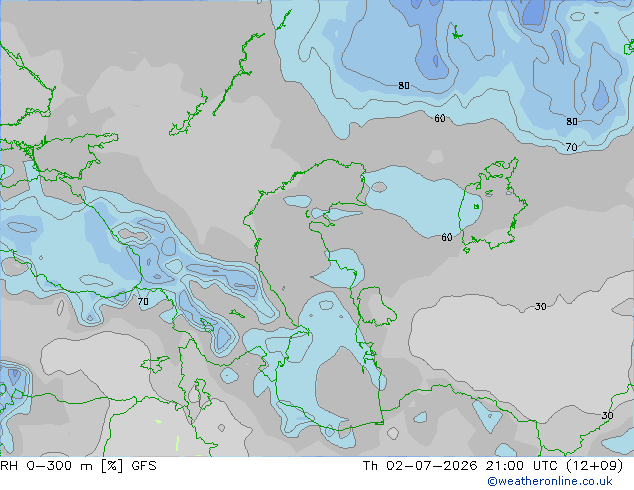Select the 'Th 02-07-2026 21:00 UTC (12+09)' timestamp
The width and height of the screenshot is (634, 490).
pos(493,466)
